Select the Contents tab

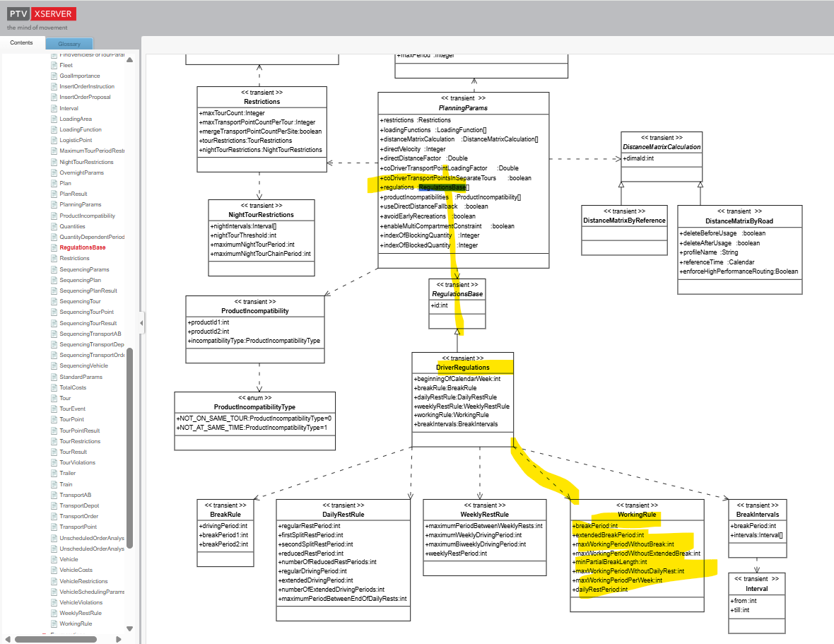coord(21,43)
